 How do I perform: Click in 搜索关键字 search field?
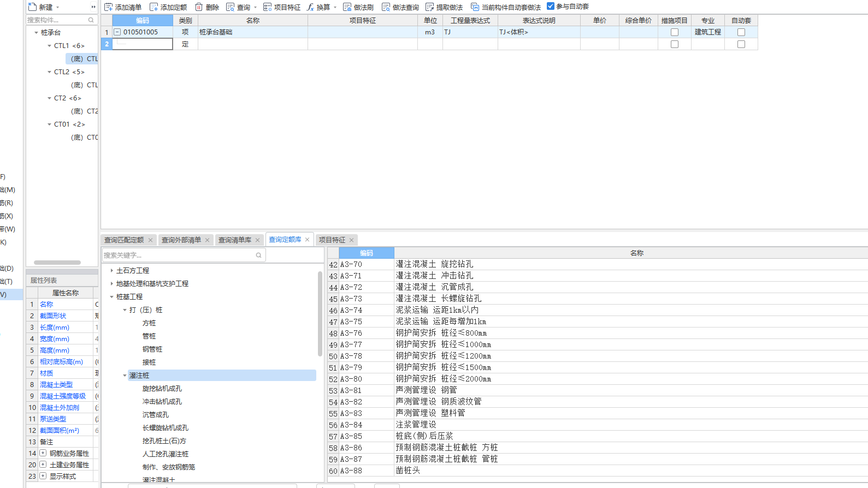[x=178, y=255]
